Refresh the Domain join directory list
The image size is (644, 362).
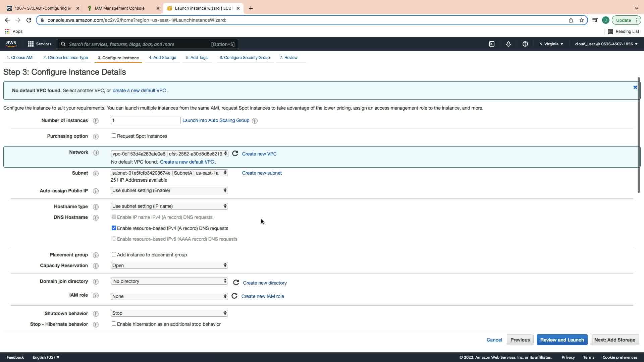coord(236,283)
